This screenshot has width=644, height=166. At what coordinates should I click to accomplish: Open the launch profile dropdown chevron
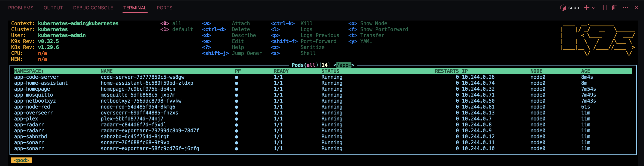pos(594,8)
